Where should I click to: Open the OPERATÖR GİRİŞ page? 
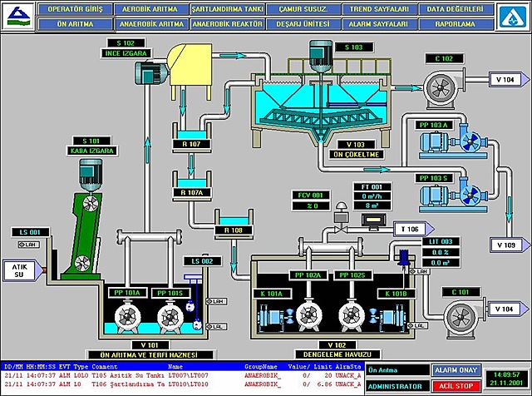click(75, 9)
